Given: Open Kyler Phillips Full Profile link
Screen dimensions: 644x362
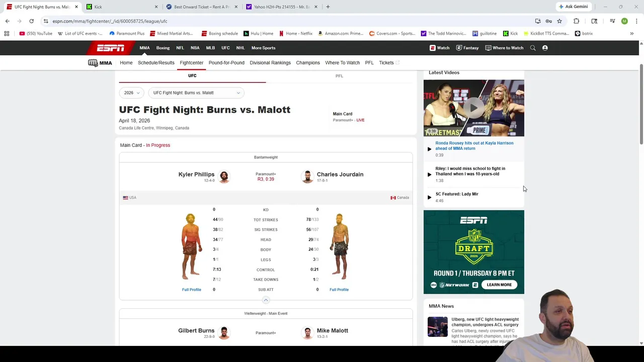Looking at the screenshot, I should pyautogui.click(x=192, y=290).
